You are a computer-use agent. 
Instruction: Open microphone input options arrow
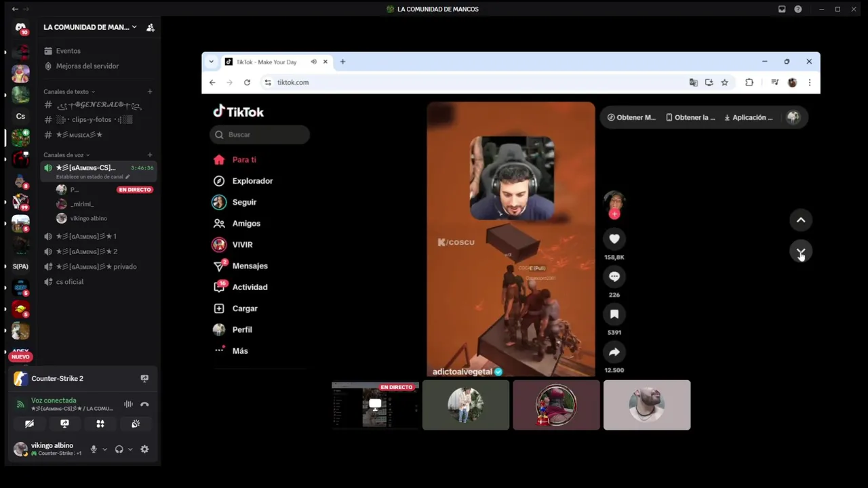[104, 449]
